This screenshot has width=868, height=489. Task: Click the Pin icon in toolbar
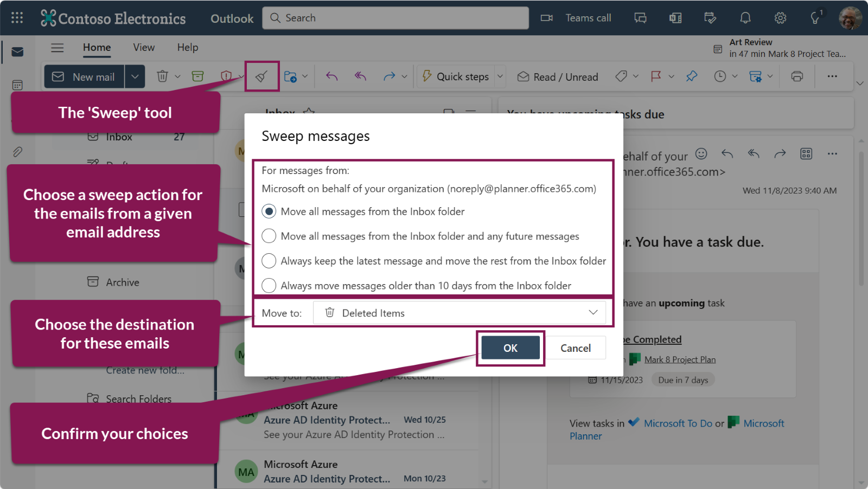coord(691,76)
